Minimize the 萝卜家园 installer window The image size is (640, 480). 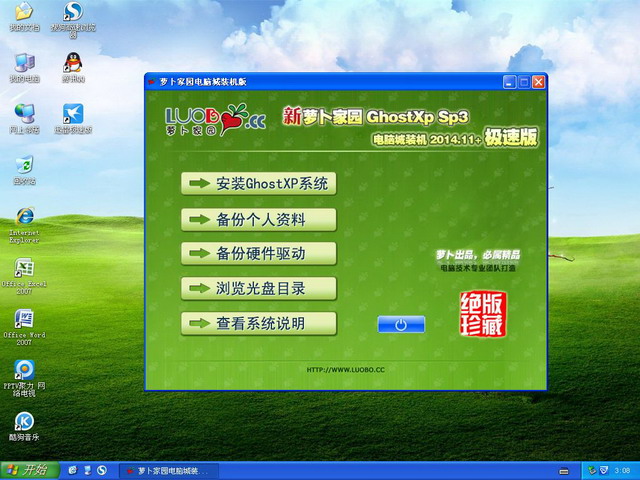tap(509, 82)
